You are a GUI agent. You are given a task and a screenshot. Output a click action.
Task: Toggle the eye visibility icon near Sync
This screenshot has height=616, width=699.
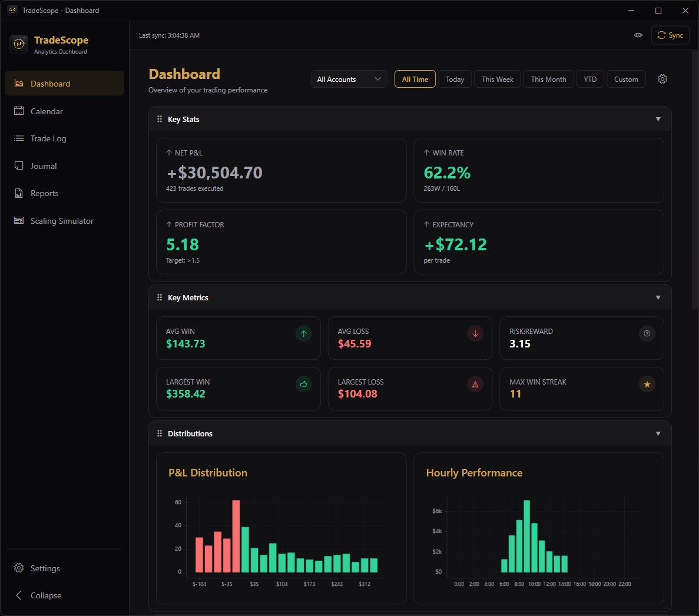pos(638,35)
